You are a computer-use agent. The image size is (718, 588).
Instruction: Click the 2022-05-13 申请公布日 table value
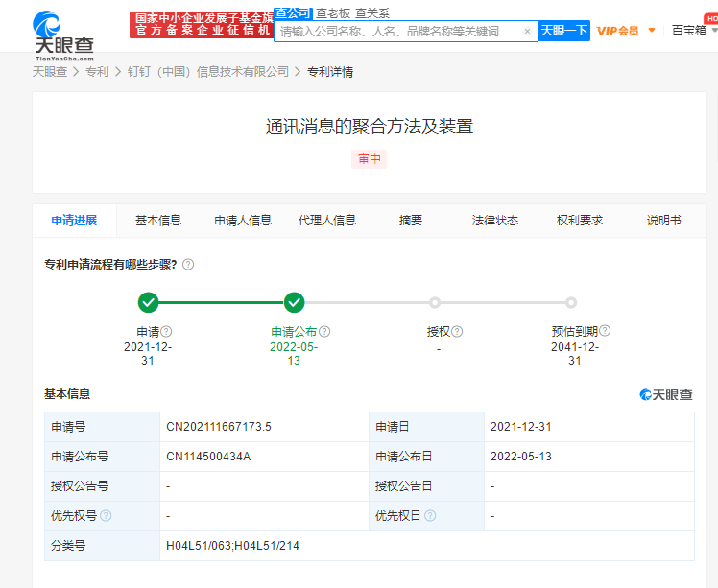click(521, 457)
